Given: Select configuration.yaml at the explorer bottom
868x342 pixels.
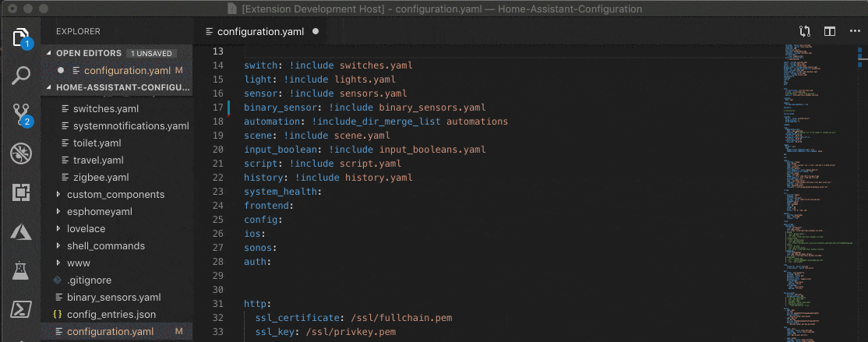Looking at the screenshot, I should [117, 332].
